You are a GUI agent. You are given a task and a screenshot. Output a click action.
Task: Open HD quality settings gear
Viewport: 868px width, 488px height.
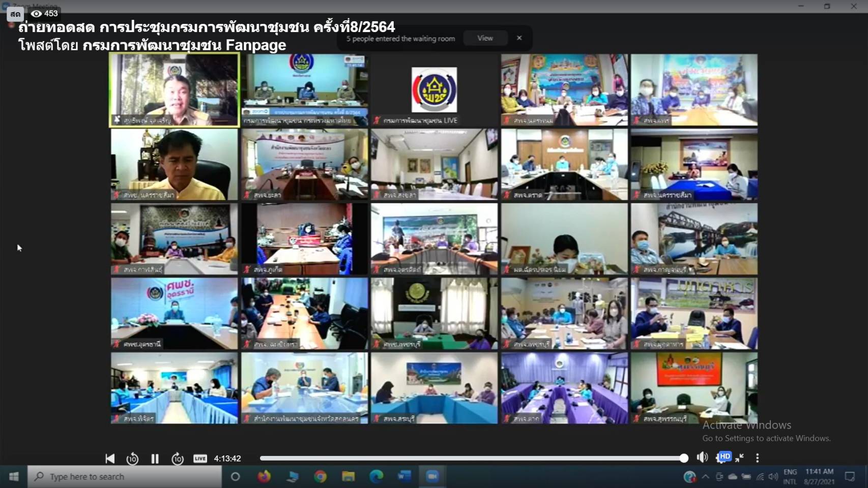click(x=724, y=457)
